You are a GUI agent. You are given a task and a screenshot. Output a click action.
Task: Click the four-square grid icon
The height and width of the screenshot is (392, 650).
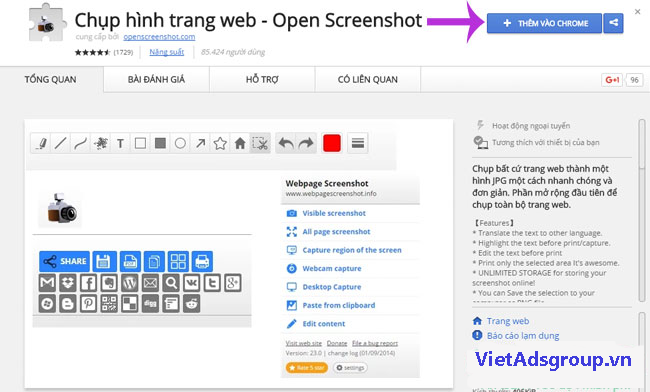click(x=178, y=261)
